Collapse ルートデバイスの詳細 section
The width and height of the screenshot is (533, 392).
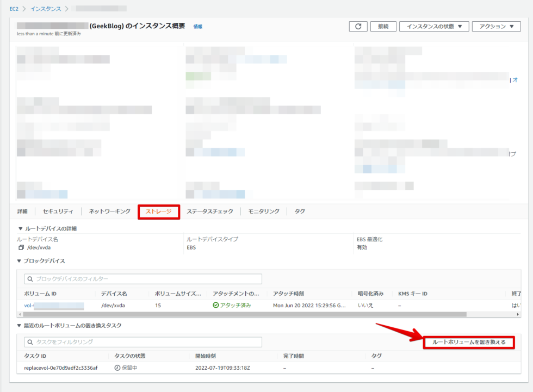[20, 229]
